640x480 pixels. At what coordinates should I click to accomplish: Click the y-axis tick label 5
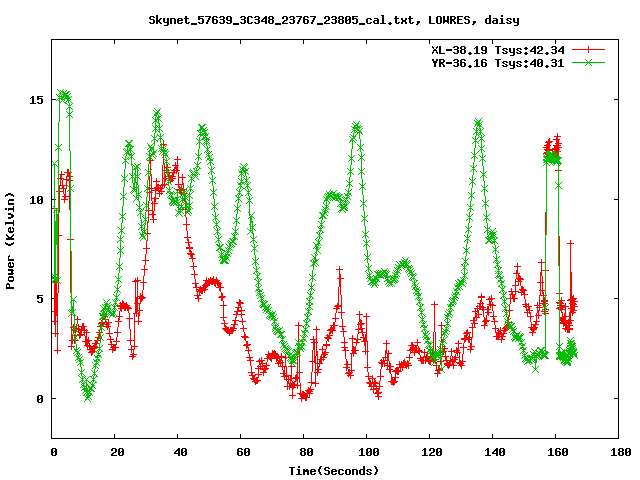pos(40,299)
